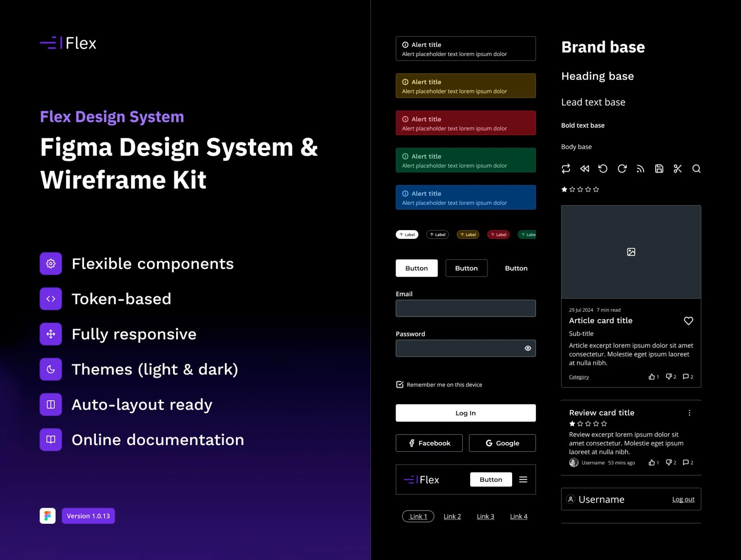Viewport: 741px width, 560px height.
Task: Click the code brackets icon beside Token-based
Action: point(51,299)
